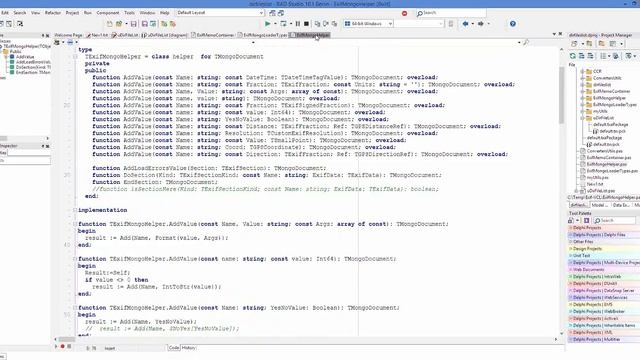The image size is (640, 360).
Task: Click the editor horizontal scrollbar
Action: (x=305, y=339)
